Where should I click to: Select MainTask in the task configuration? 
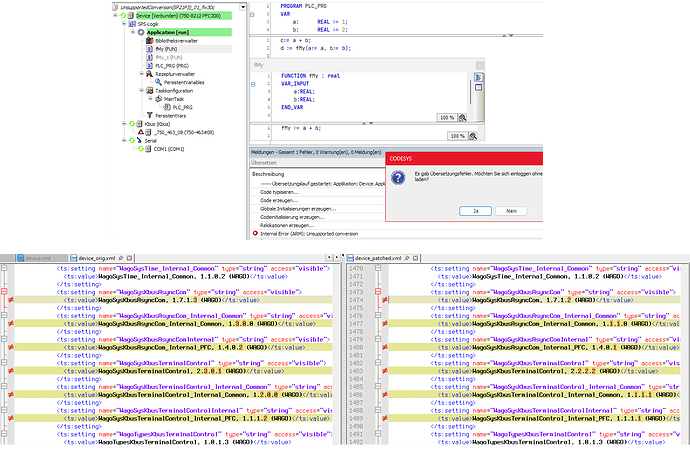point(170,98)
